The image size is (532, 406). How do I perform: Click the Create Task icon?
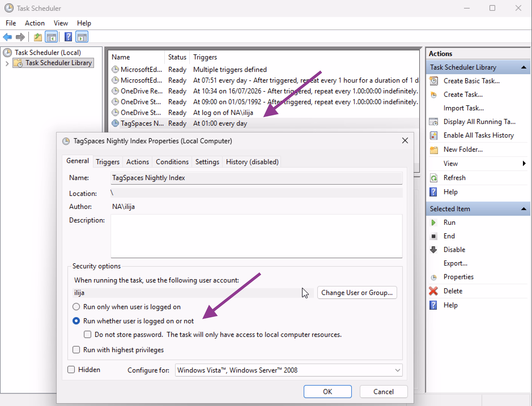coord(434,95)
